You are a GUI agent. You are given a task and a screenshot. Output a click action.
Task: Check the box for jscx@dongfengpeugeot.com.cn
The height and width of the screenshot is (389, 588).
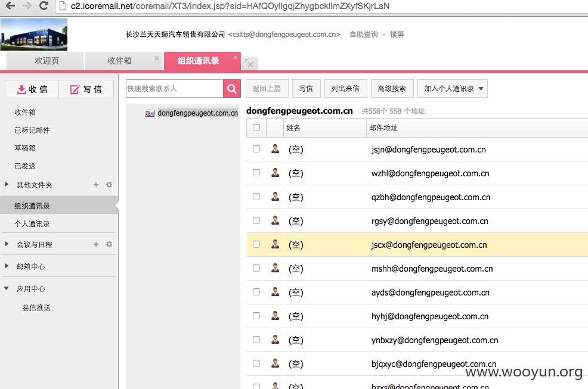pyautogui.click(x=256, y=244)
